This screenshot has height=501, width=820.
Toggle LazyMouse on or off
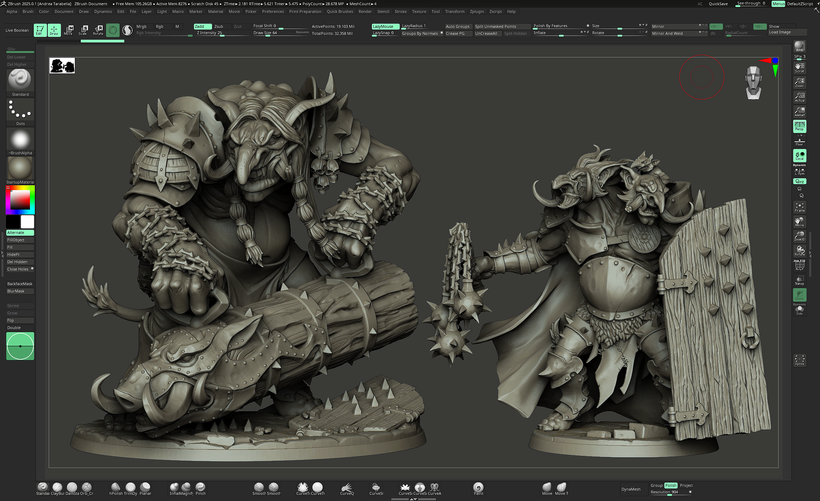point(385,26)
